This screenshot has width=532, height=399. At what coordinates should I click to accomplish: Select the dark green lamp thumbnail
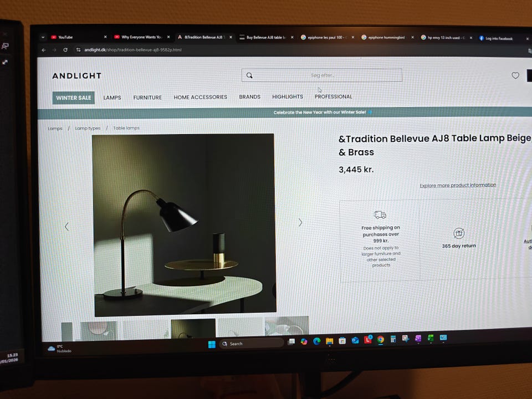click(193, 329)
